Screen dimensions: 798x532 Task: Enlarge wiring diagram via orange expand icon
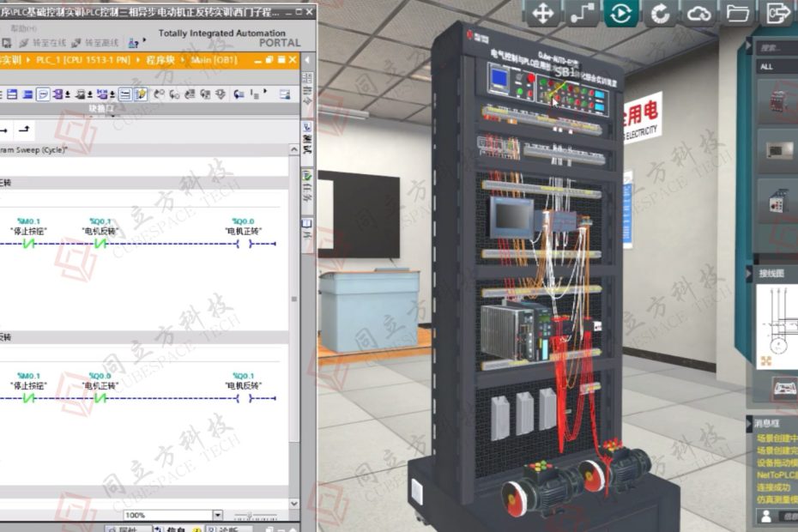point(766,360)
